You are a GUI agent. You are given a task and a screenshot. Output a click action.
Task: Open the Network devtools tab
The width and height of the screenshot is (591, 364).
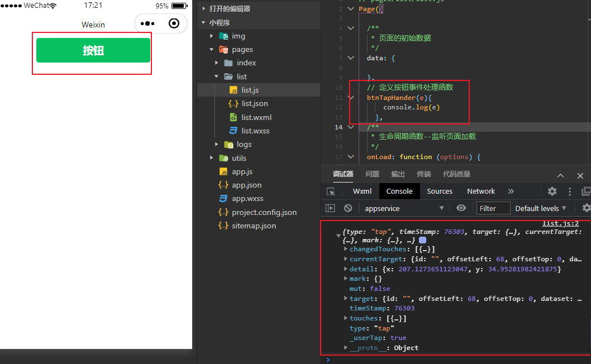point(481,191)
